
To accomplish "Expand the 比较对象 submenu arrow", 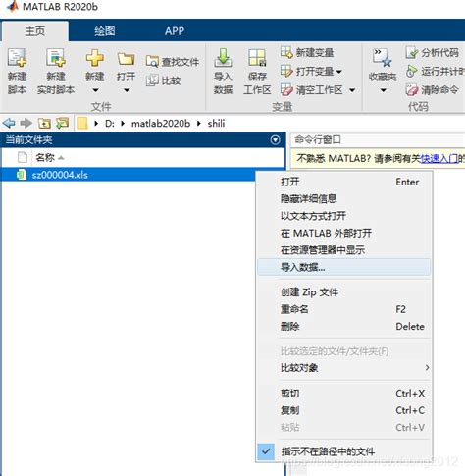I will click(x=427, y=368).
